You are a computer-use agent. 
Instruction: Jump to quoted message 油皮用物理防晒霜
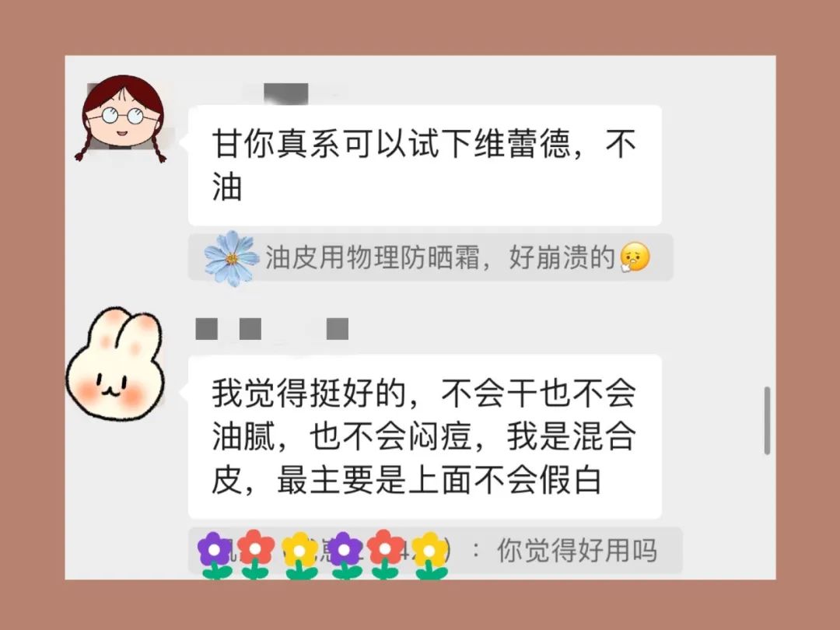pos(430,257)
